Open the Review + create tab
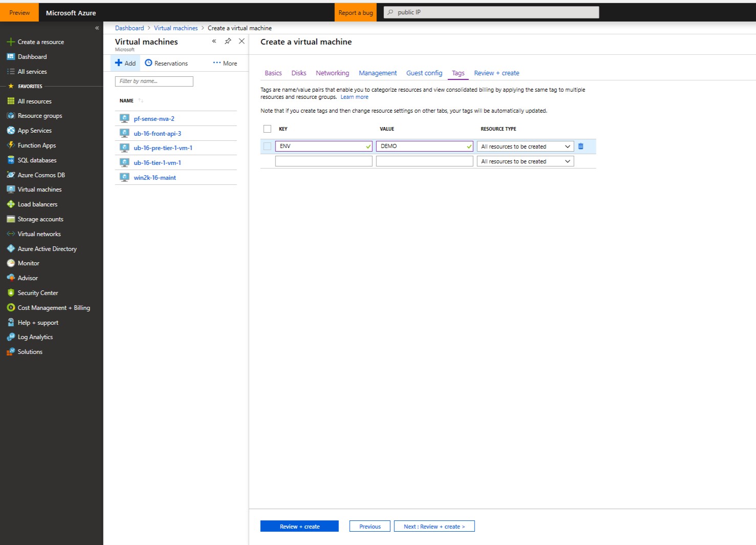756x545 pixels. point(496,73)
